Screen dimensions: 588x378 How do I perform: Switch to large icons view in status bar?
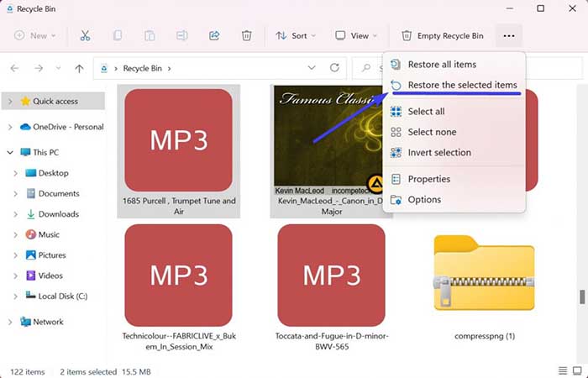pos(577,371)
